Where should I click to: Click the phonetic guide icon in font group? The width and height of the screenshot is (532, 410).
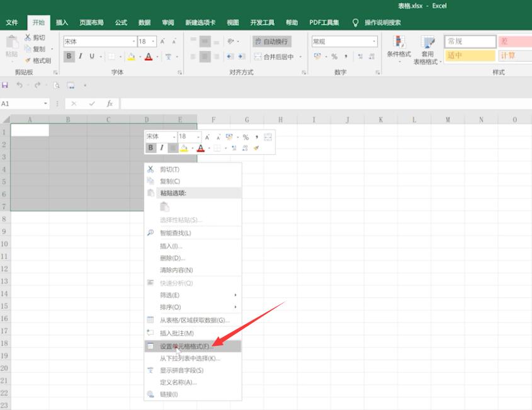(x=168, y=57)
